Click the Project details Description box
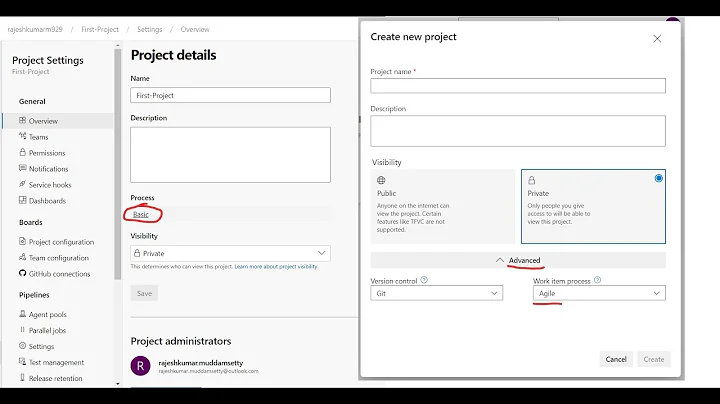The height and width of the screenshot is (404, 720). [230, 155]
